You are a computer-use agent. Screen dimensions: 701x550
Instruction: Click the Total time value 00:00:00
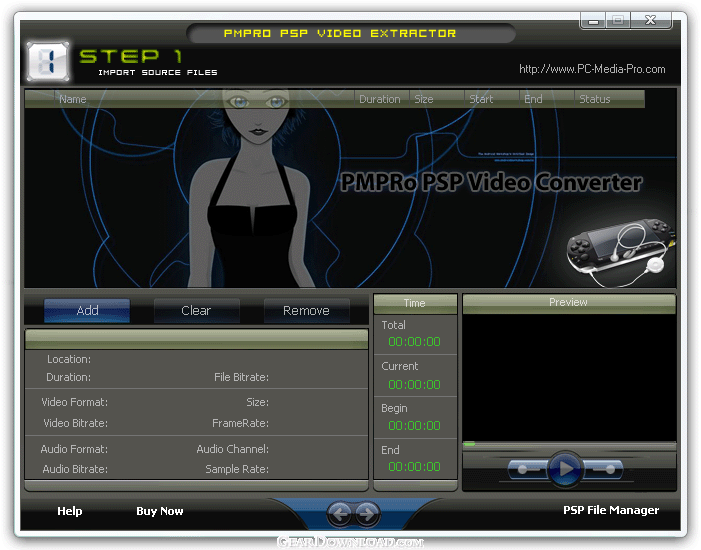[414, 342]
